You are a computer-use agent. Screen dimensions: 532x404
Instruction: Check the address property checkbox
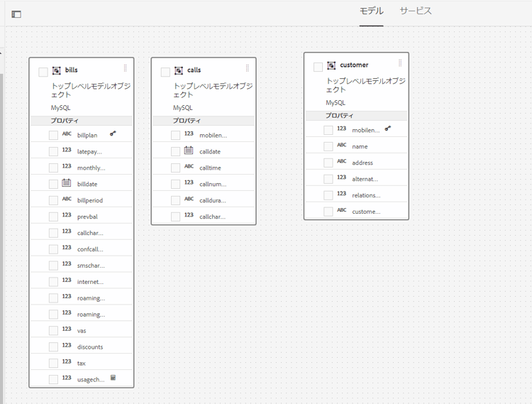pos(328,163)
